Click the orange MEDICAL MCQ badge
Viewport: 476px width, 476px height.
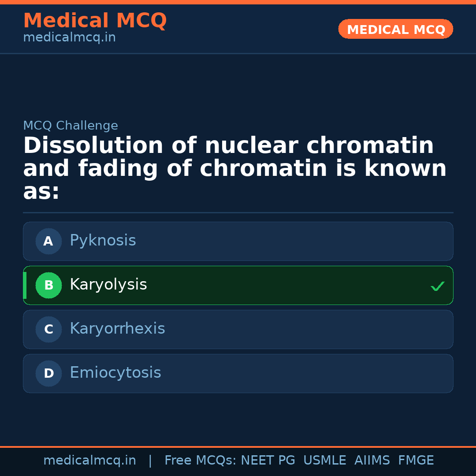pyautogui.click(x=395, y=30)
